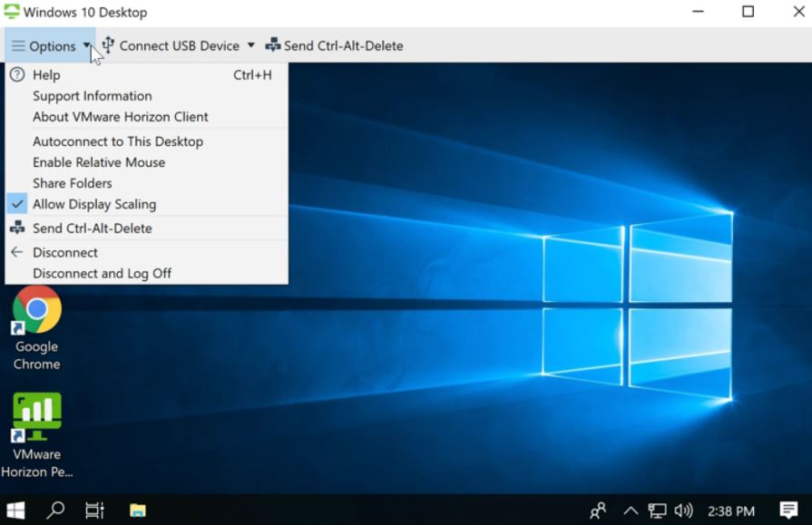Select the VMware Horizon desktop shortcut
The width and height of the screenshot is (812, 525).
[x=37, y=435]
